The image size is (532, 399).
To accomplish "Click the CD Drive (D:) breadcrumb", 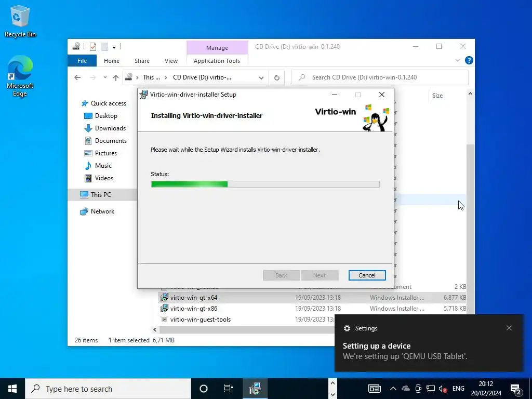I will tap(202, 77).
